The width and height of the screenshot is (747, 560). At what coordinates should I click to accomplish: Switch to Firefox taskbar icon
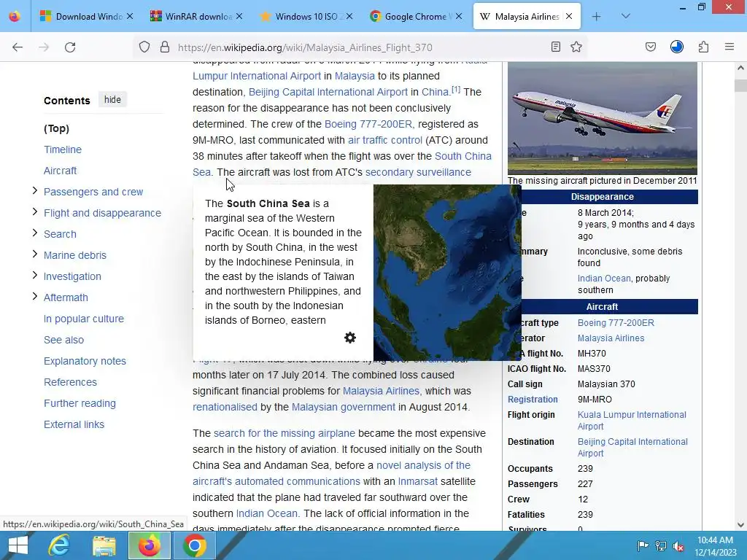tap(149, 545)
